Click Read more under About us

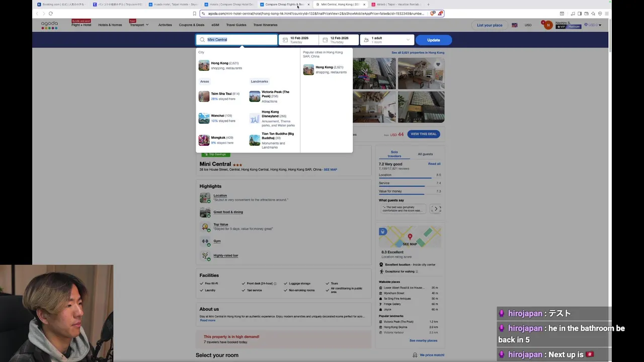207,320
